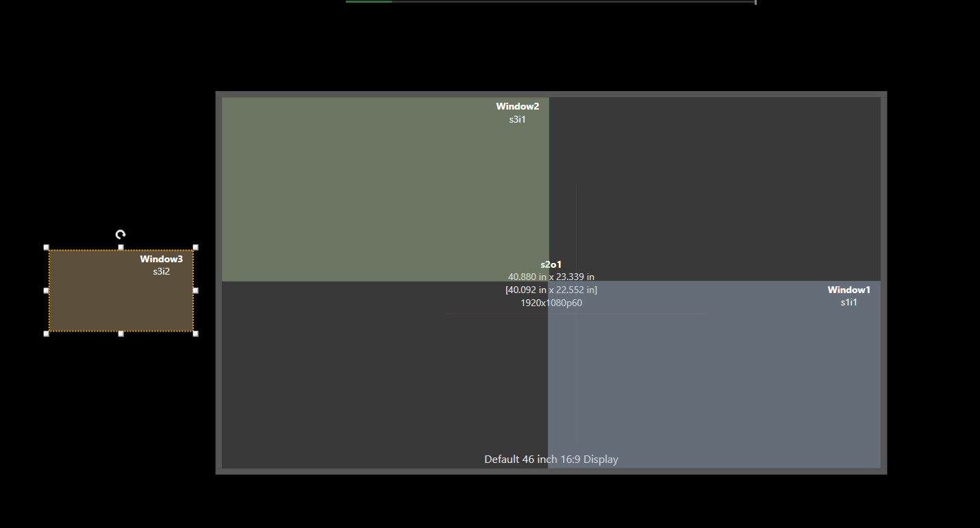
Task: Click 'Default 46 inch 16:9 Display' caption
Action: [x=551, y=459]
